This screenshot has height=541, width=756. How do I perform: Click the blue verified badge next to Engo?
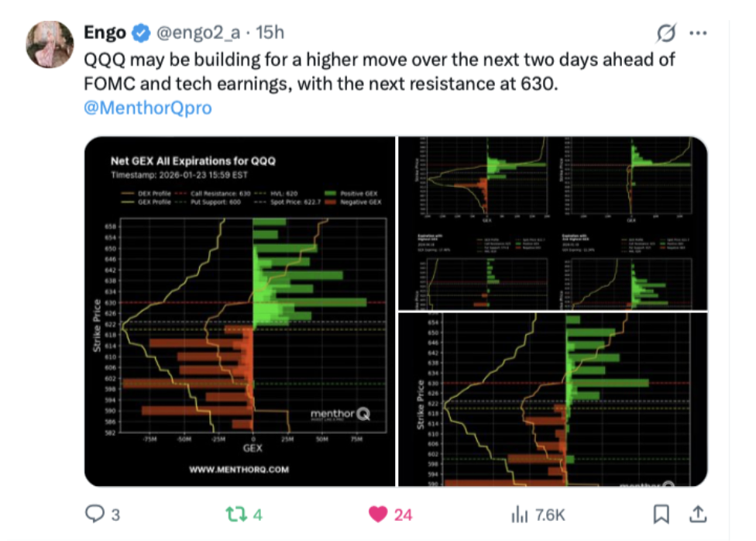(x=141, y=33)
